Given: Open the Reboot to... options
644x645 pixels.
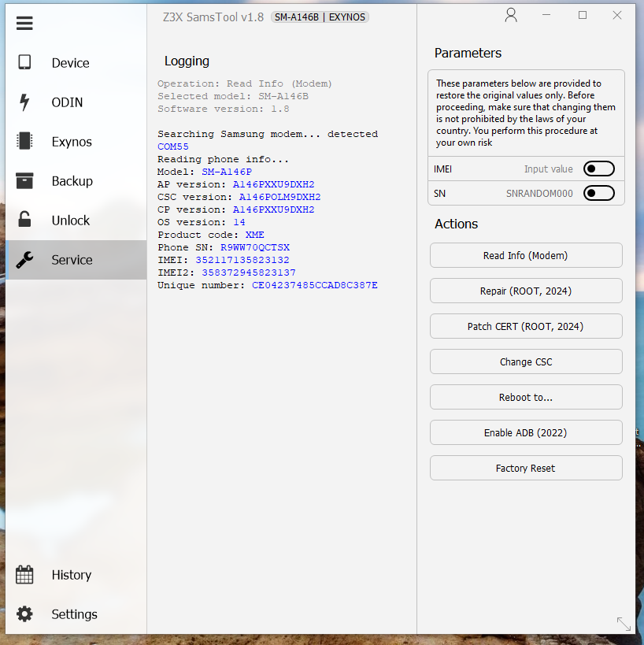Looking at the screenshot, I should (x=526, y=397).
